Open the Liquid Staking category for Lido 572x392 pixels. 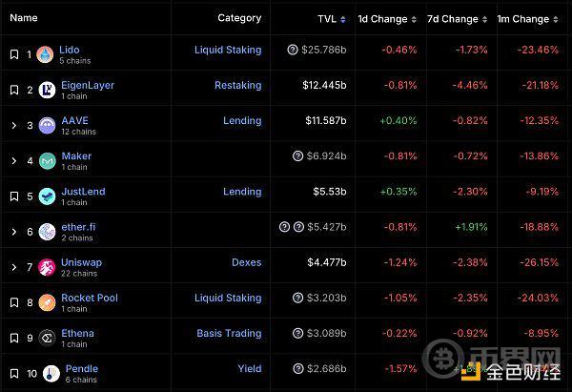[x=227, y=50]
